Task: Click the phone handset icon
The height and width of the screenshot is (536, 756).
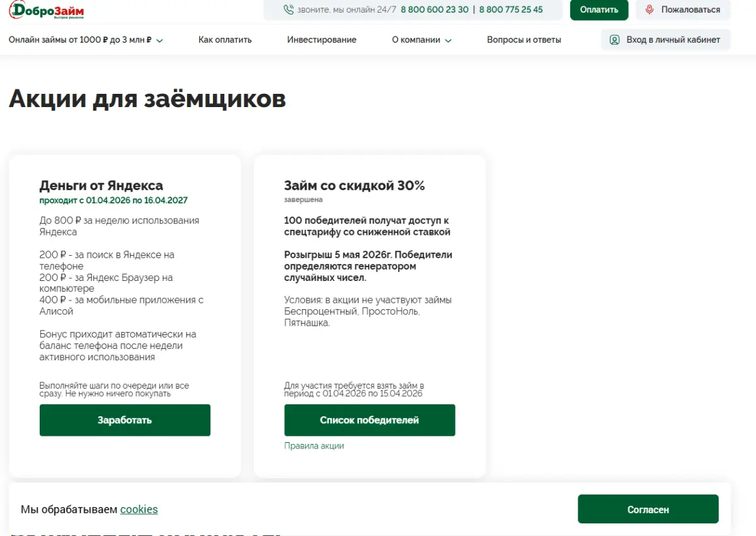Action: click(289, 9)
